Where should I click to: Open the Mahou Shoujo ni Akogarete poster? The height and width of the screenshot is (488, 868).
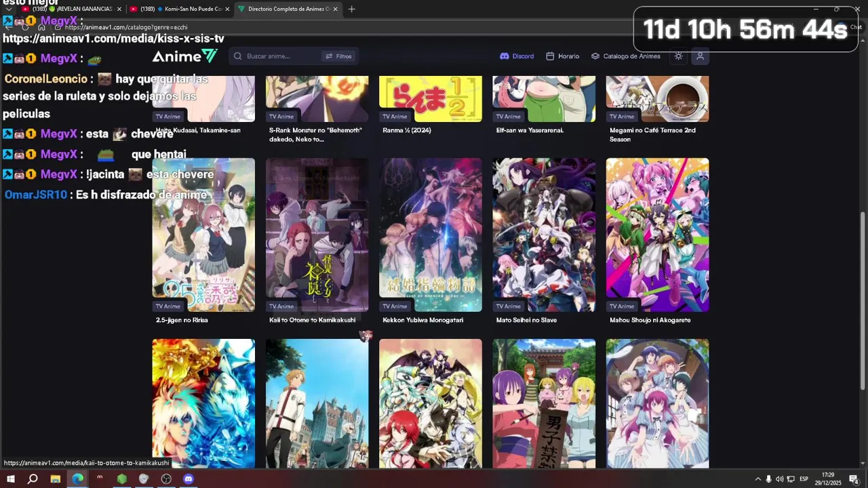point(657,235)
